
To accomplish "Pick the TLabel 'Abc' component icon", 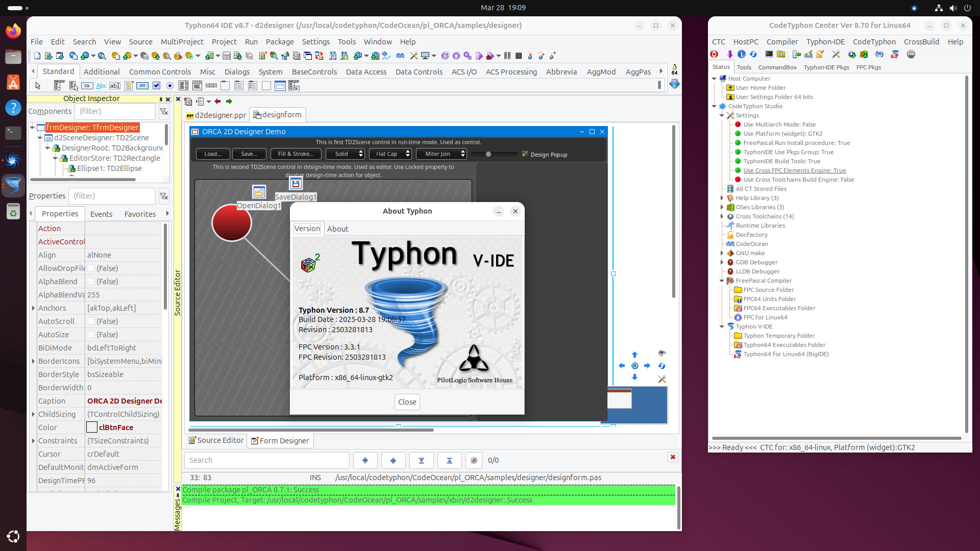I will 101,86.
